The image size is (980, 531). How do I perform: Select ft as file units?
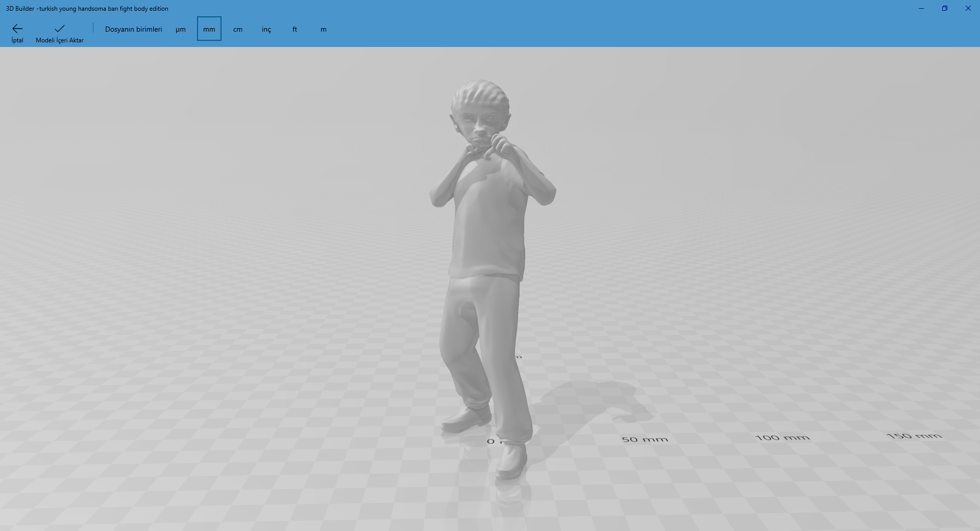click(x=295, y=29)
